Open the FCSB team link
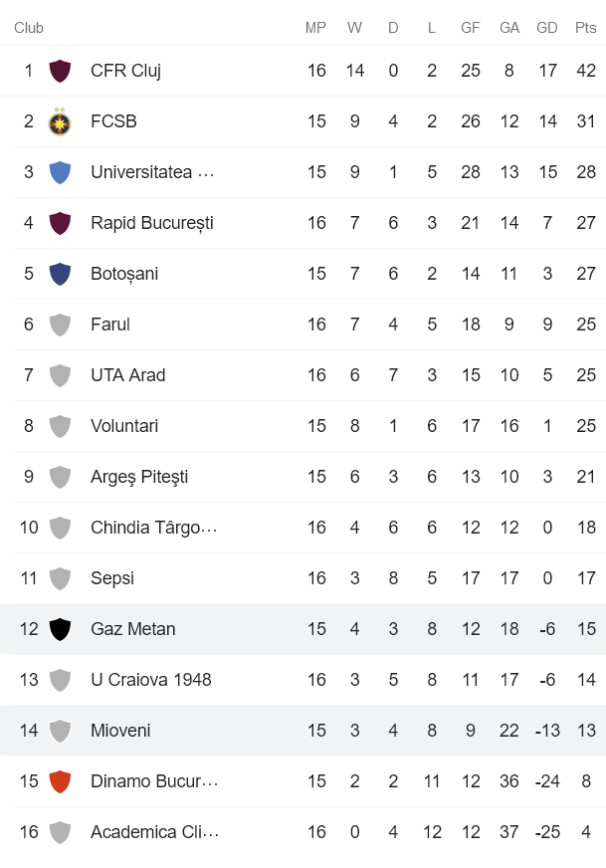This screenshot has width=606, height=868. click(x=113, y=121)
